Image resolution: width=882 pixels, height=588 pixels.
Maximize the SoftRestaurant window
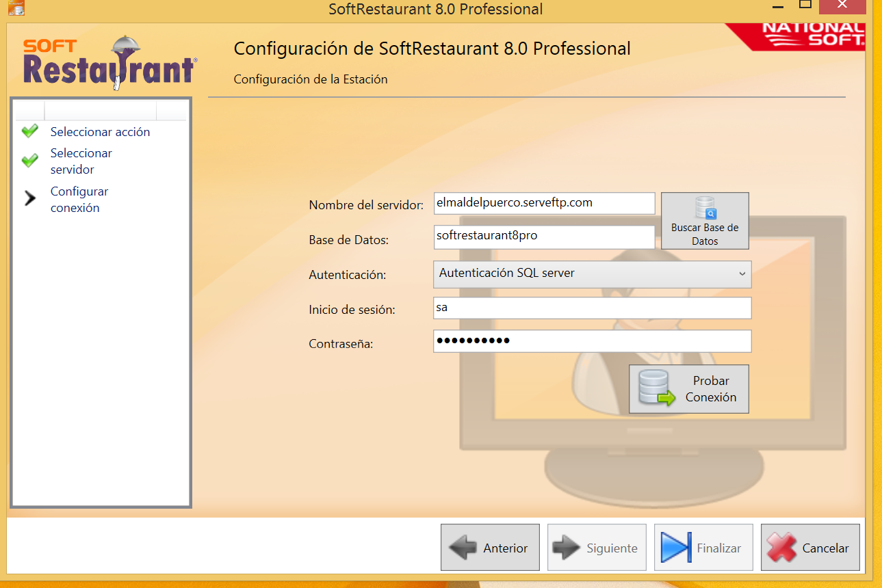(805, 5)
